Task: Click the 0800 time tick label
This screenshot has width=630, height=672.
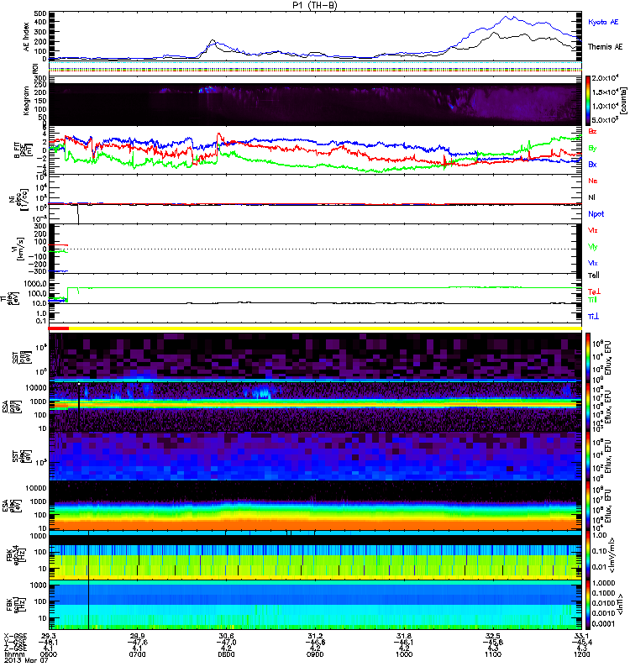Action: click(226, 654)
